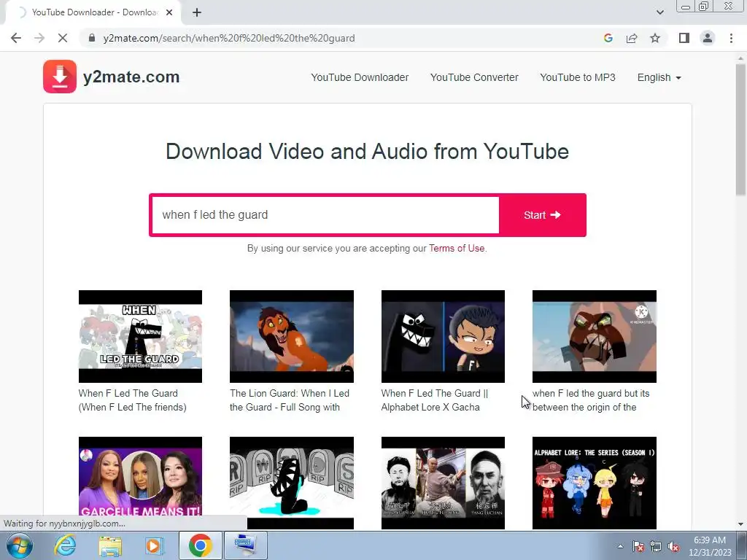Open Chrome three-dot menu
The height and width of the screenshot is (560, 747).
click(731, 38)
